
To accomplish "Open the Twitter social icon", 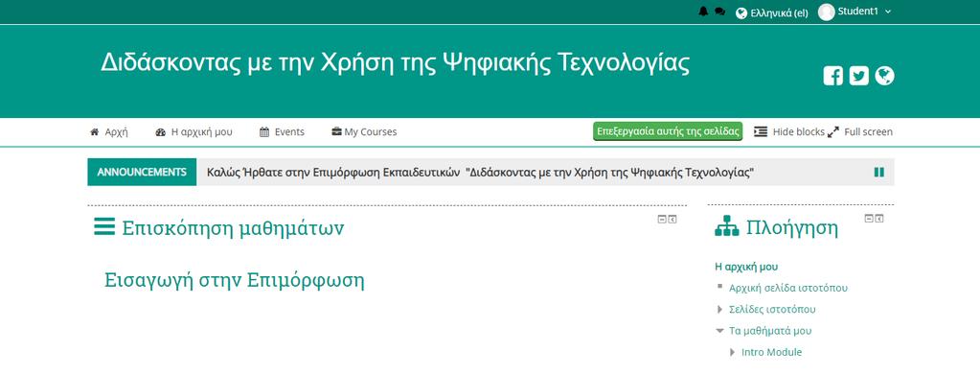I will (x=858, y=76).
